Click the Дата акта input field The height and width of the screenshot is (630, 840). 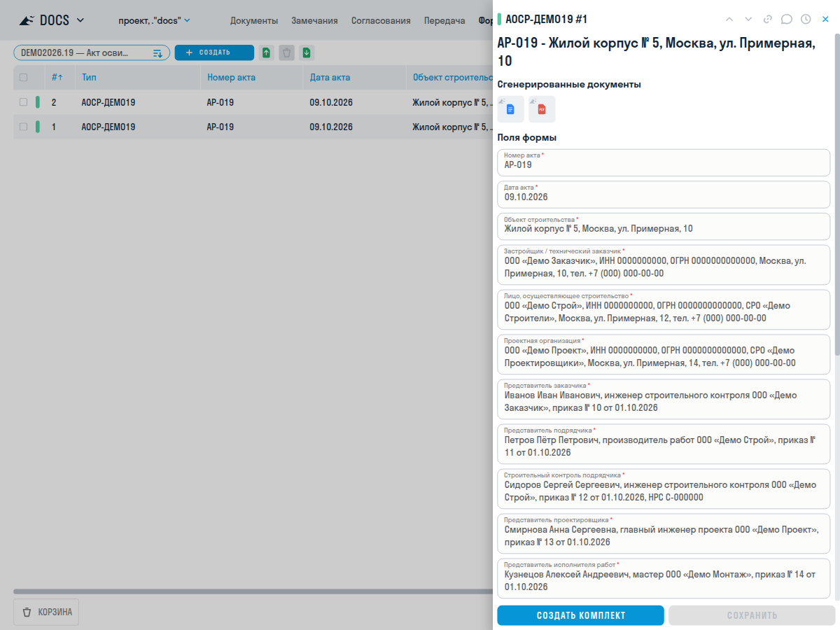click(664, 195)
